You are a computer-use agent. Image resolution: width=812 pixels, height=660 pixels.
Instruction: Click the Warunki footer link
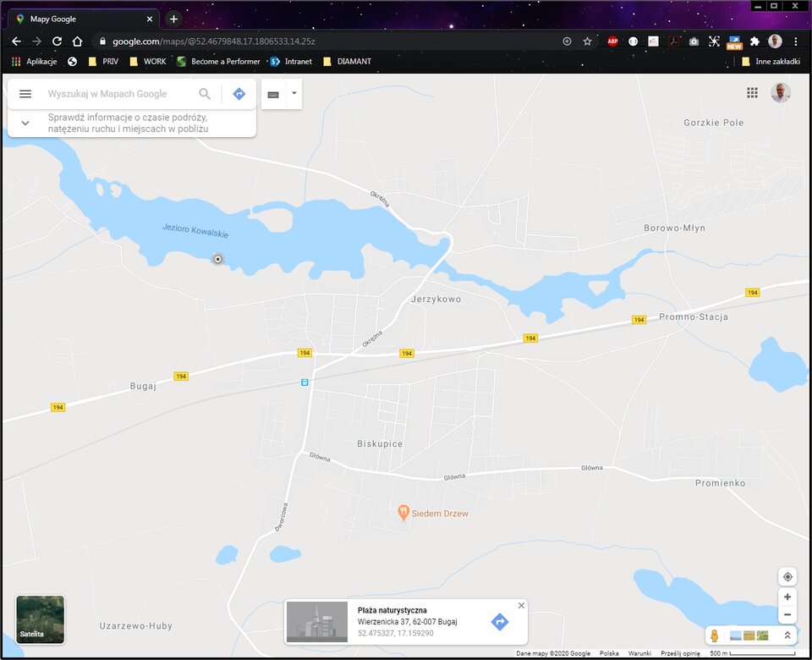click(639, 653)
